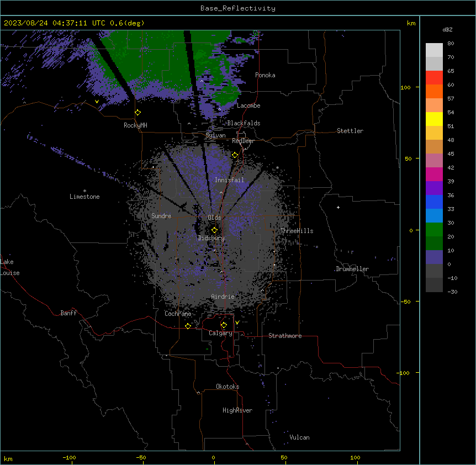Click the yellow diamond marker near Cochrane

point(188,326)
